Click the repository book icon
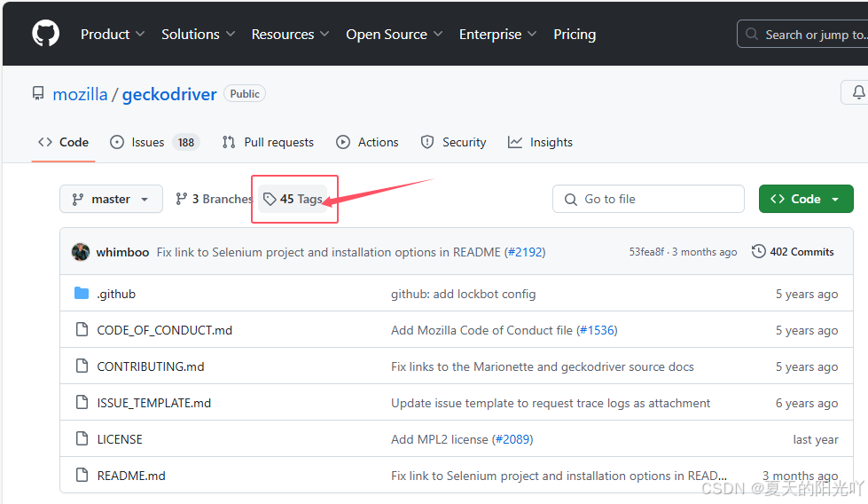Image resolution: width=868 pixels, height=504 pixels. (x=37, y=93)
